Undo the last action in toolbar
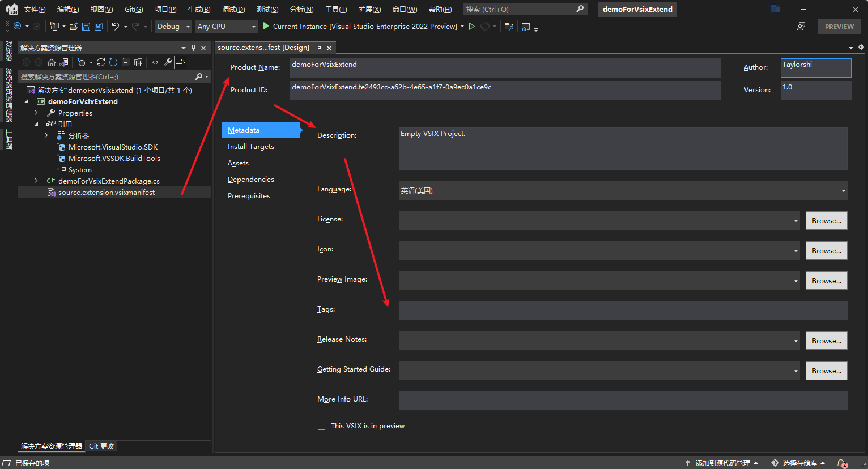The image size is (868, 469). pos(116,26)
